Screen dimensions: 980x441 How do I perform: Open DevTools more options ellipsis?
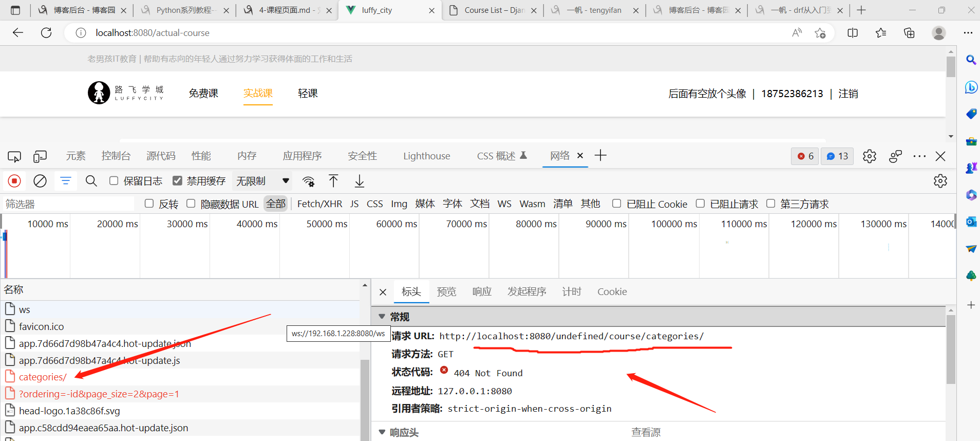tap(919, 156)
